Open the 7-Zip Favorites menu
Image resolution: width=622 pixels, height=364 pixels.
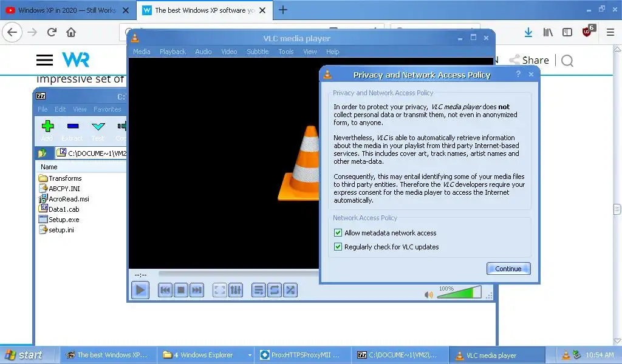point(107,109)
